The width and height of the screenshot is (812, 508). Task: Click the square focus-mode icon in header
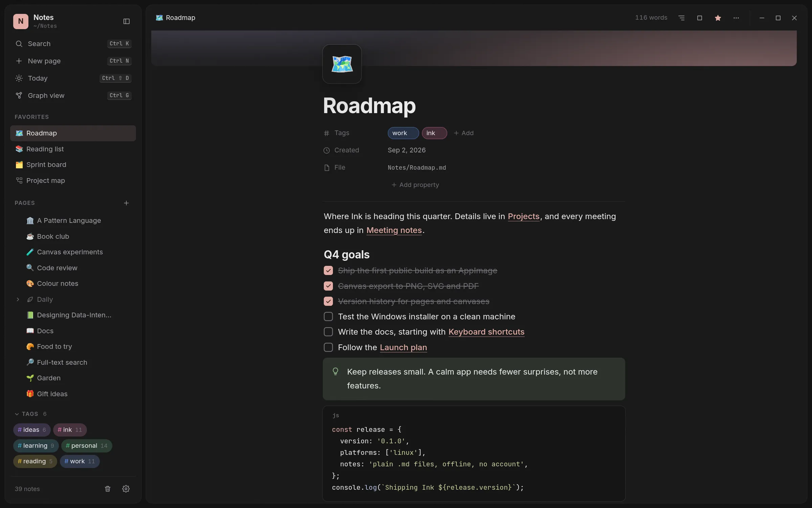[700, 18]
